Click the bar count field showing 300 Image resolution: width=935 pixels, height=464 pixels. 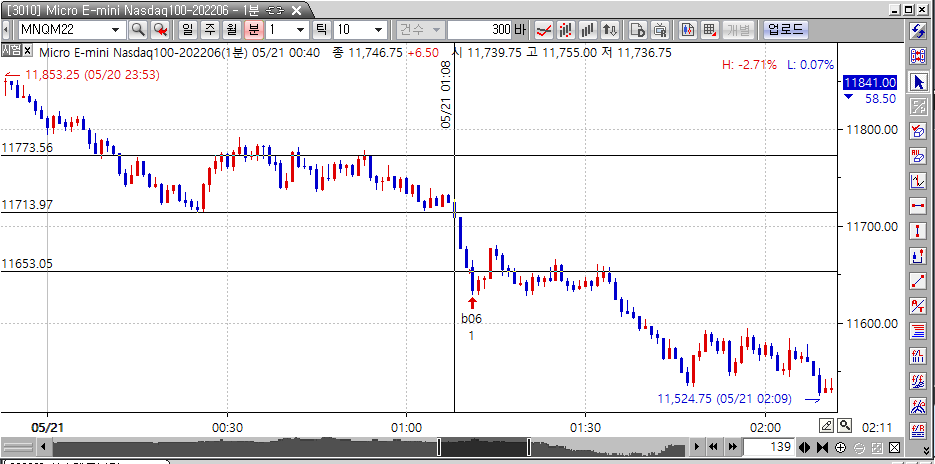point(480,29)
